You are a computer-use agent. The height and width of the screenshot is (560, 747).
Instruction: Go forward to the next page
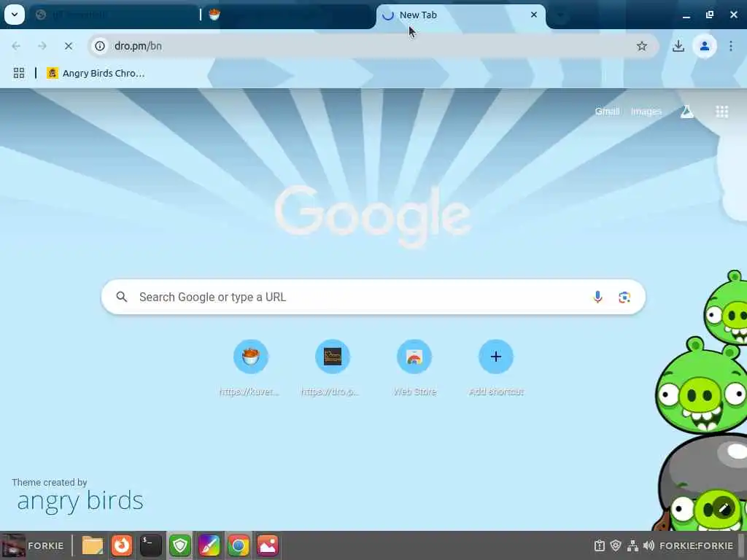point(42,46)
